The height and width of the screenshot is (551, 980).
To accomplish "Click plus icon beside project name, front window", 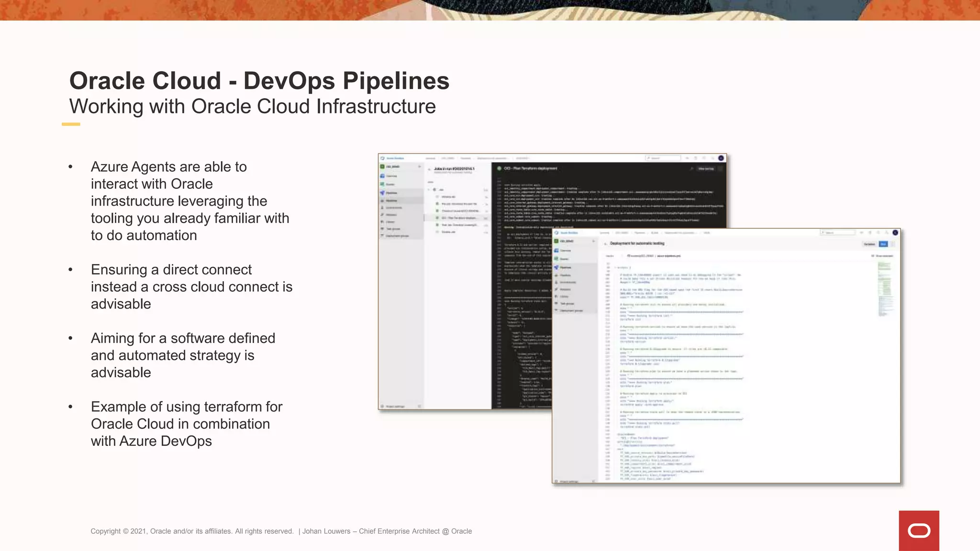I will (593, 241).
